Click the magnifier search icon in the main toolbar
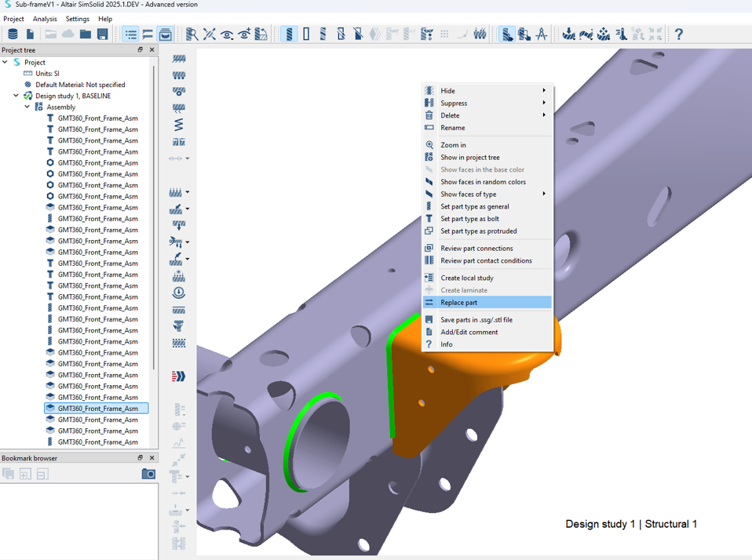 coord(192,35)
